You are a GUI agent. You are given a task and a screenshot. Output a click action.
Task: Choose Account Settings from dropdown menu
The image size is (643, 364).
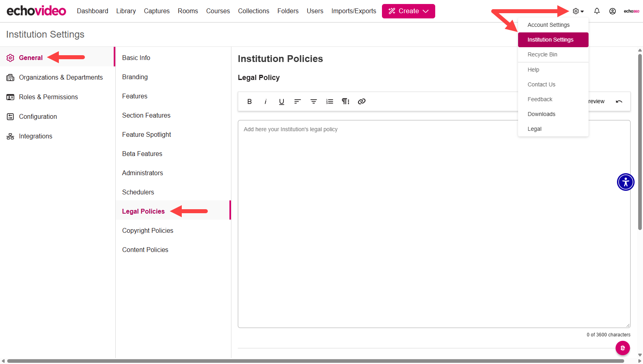[x=553, y=25]
